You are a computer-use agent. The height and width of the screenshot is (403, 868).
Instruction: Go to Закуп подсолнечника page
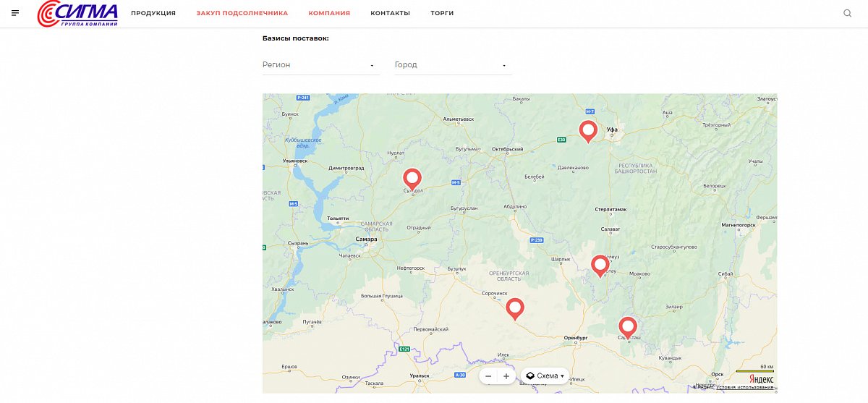242,13
